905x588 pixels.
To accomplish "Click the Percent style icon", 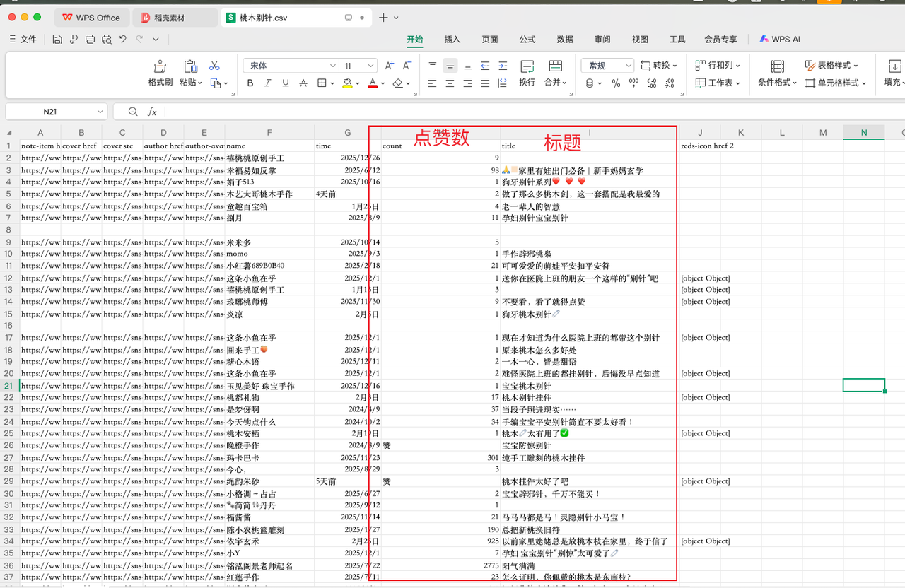I will pos(616,83).
